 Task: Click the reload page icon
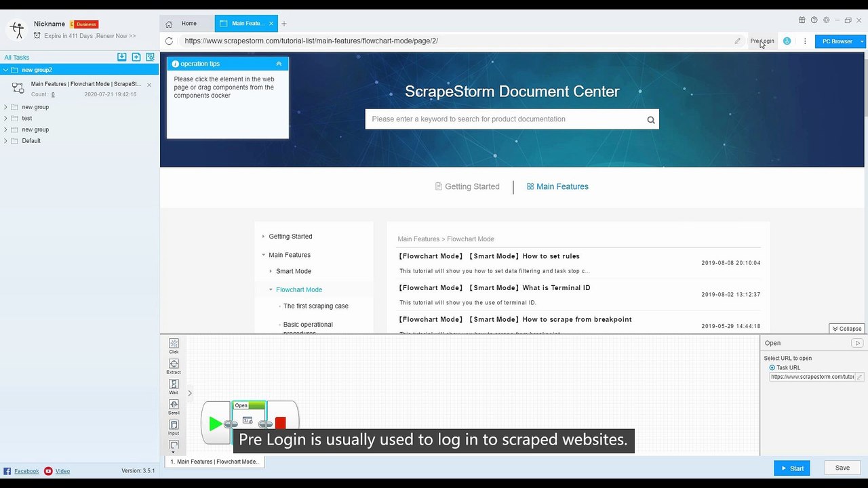169,41
